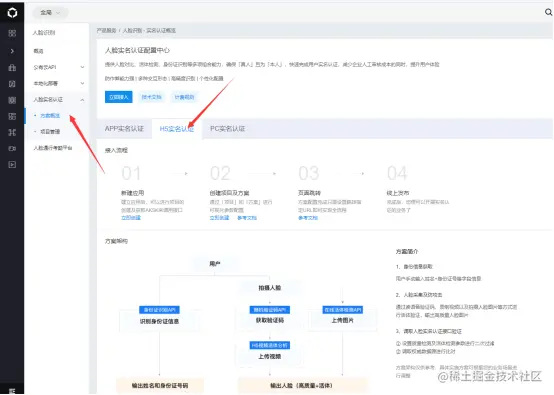Click the 在线活体检测API tag in diagram
This screenshot has height=395, width=554.
[342, 310]
